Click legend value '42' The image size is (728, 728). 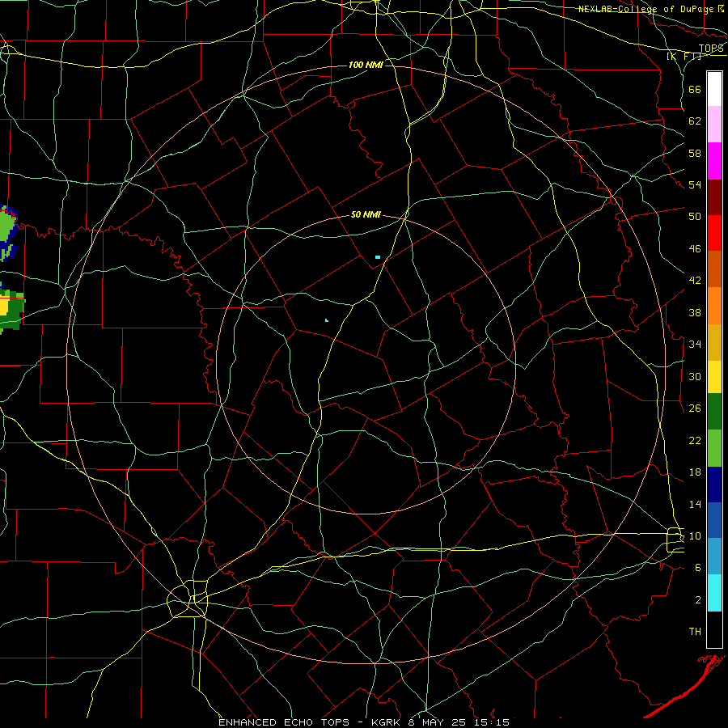tap(695, 281)
